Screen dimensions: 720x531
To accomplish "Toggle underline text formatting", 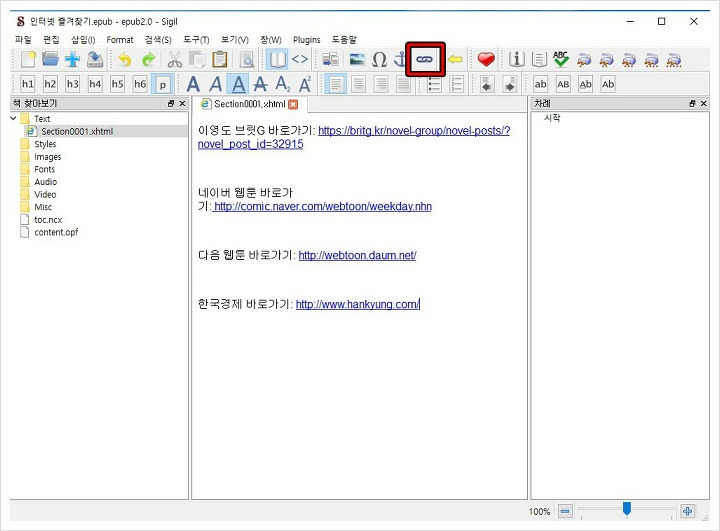I will [238, 84].
